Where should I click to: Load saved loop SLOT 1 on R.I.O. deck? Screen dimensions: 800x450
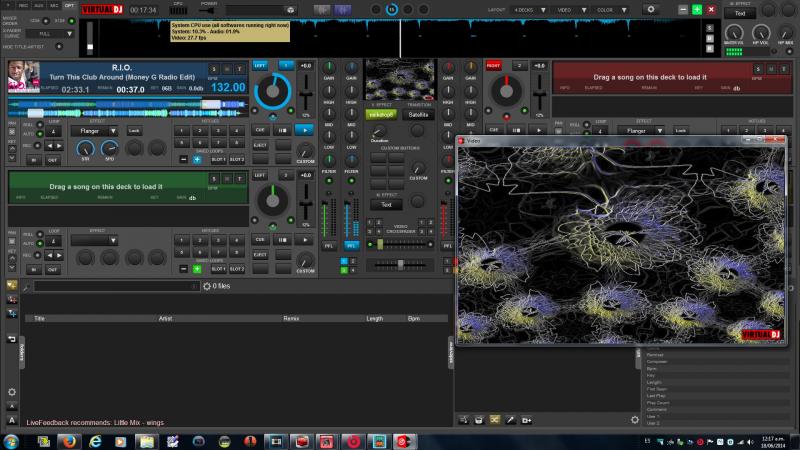(218, 160)
